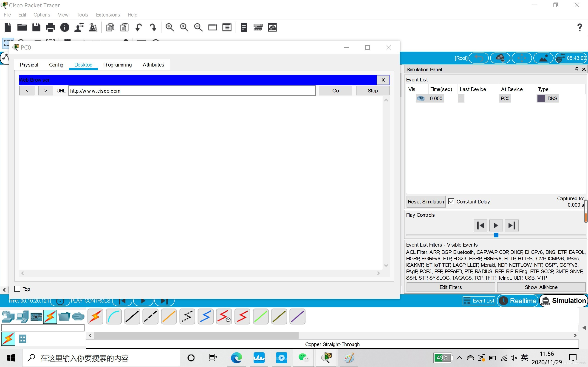
Task: Click the Open folder toolbar icon
Action: (x=22, y=28)
